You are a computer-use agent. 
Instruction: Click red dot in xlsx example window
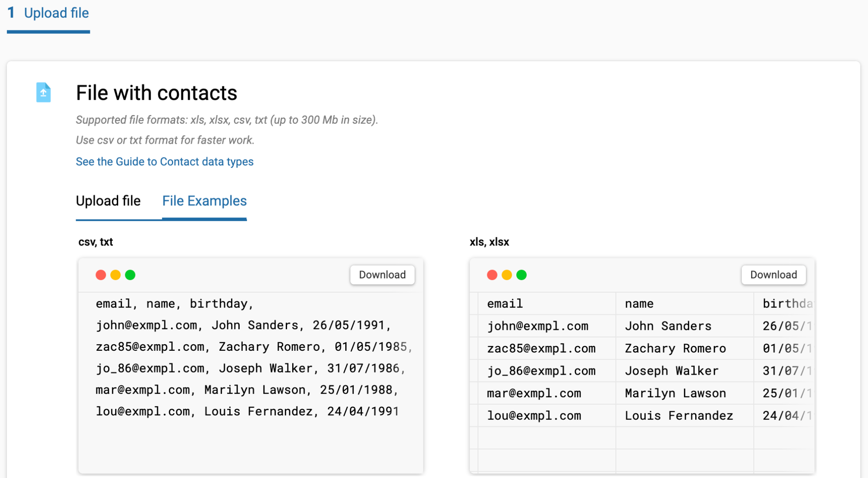coord(492,275)
